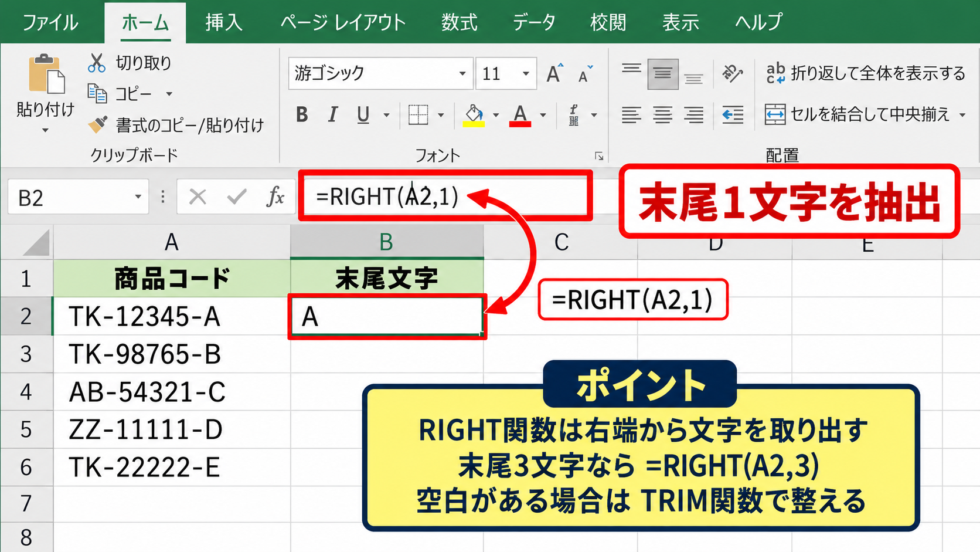Toggle italic formatting
The width and height of the screenshot is (980, 552).
(x=332, y=114)
